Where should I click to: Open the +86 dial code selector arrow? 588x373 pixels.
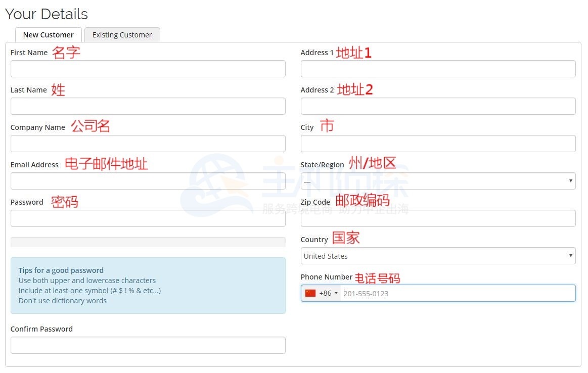coord(336,293)
